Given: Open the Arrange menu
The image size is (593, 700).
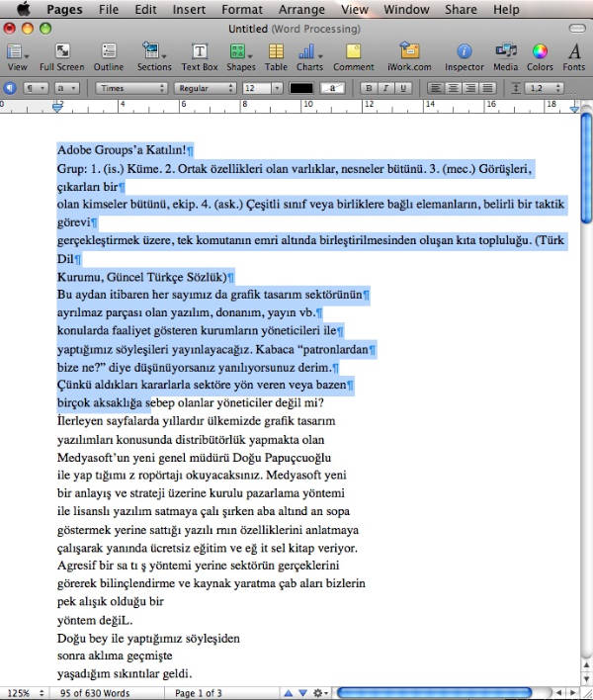Looking at the screenshot, I should [301, 9].
